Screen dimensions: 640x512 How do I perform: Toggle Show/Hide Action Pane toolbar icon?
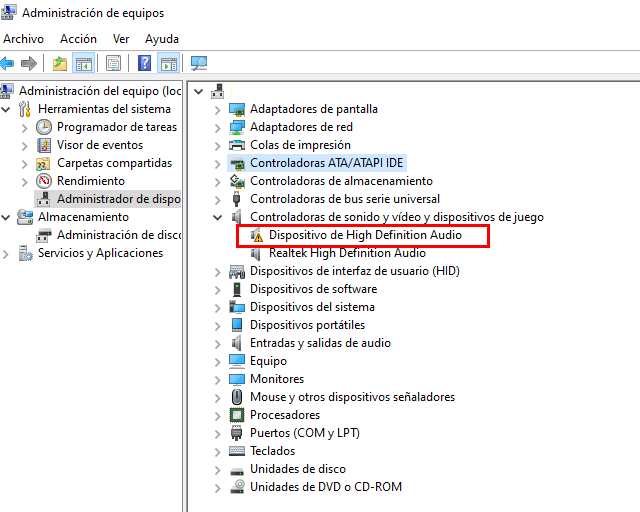(x=169, y=63)
